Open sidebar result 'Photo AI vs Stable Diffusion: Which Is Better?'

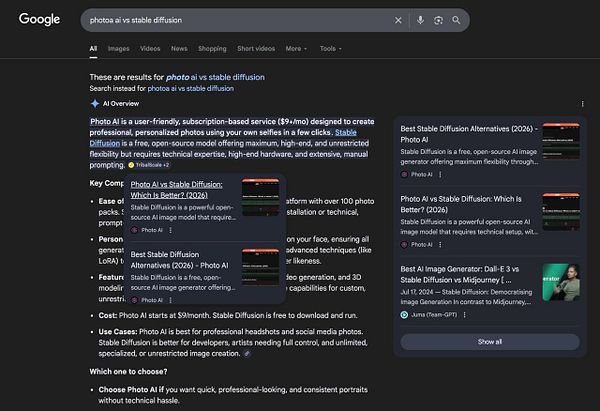point(461,204)
